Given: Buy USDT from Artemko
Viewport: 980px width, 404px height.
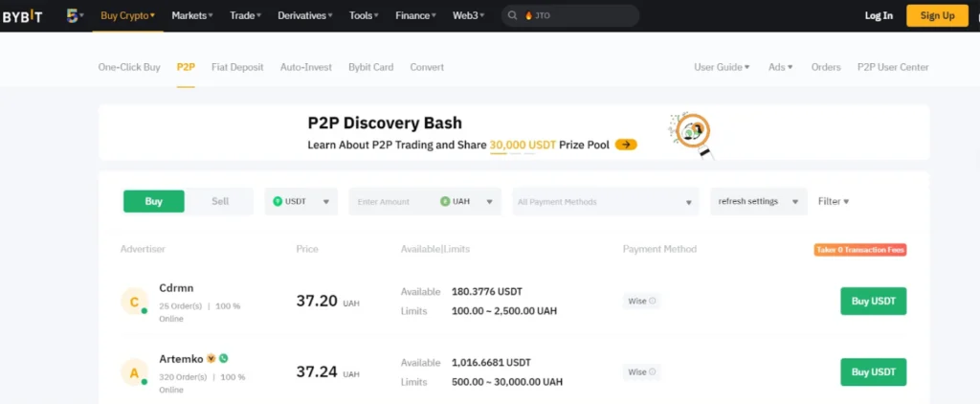Looking at the screenshot, I should (873, 372).
